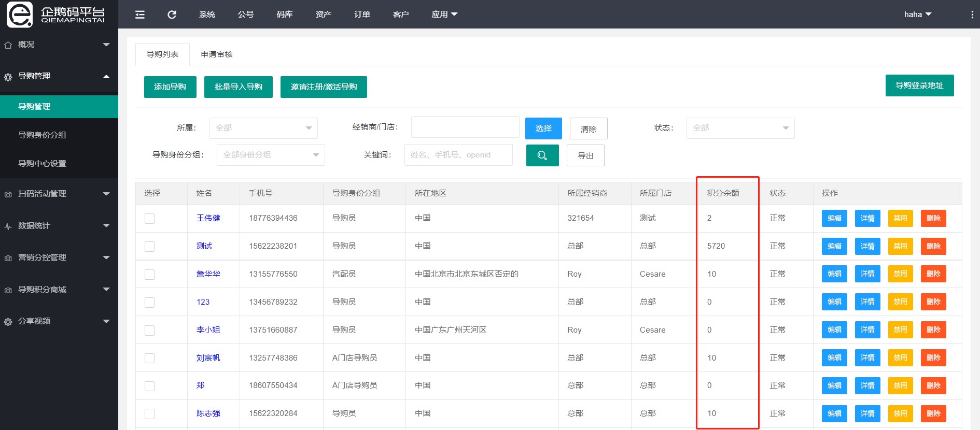Click the blue 选择 button
Image resolution: width=980 pixels, height=430 pixels.
click(543, 128)
